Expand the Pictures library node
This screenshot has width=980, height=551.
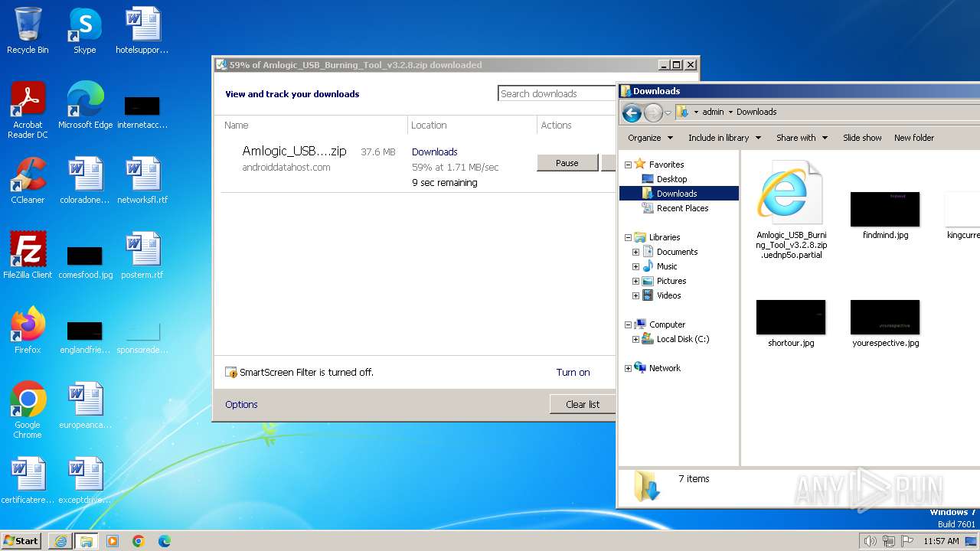(x=635, y=281)
